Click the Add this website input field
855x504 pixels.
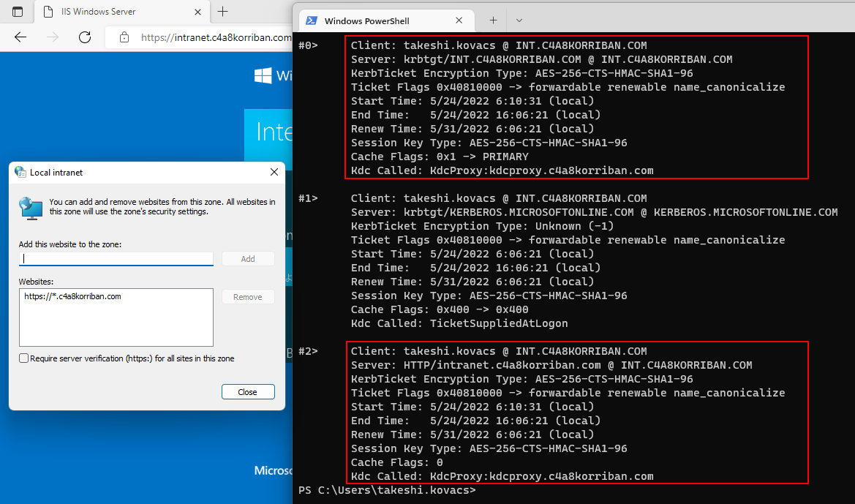pos(116,258)
